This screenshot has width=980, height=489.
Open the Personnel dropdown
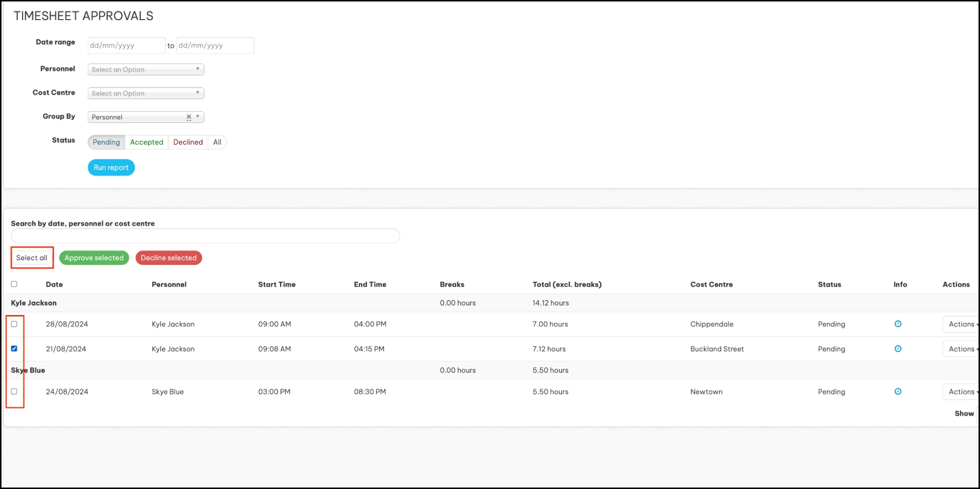click(146, 69)
